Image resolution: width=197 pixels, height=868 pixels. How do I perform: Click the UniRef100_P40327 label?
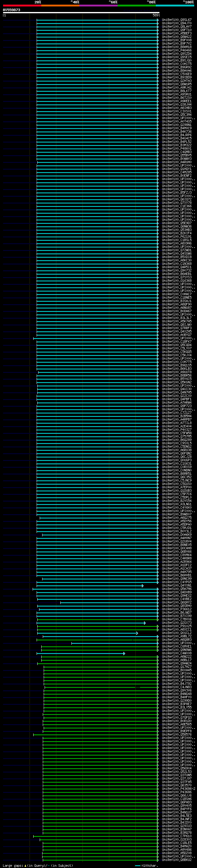click(177, 430)
